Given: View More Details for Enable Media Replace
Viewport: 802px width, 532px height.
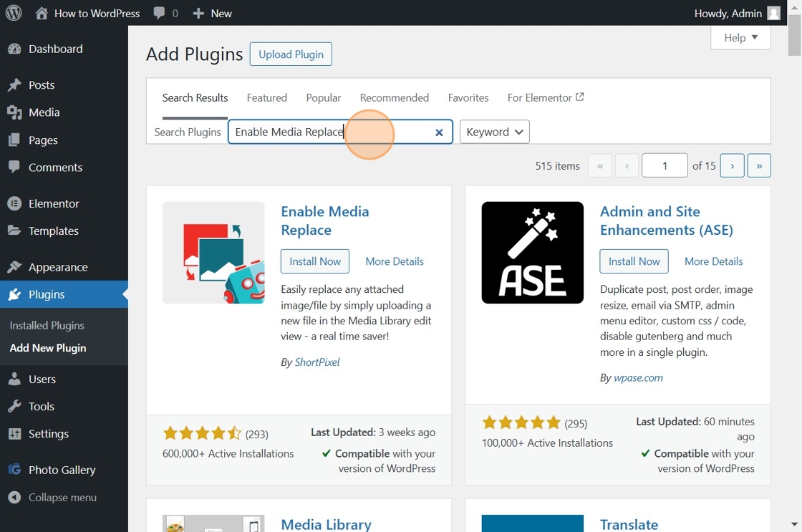Looking at the screenshot, I should [x=395, y=261].
